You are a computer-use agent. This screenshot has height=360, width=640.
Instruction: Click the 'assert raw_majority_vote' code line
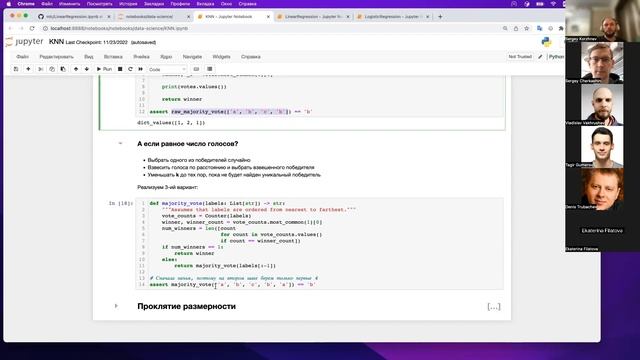click(231, 111)
